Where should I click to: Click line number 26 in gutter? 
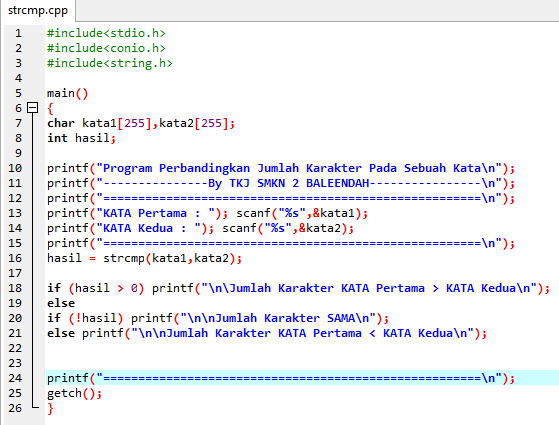coord(15,408)
